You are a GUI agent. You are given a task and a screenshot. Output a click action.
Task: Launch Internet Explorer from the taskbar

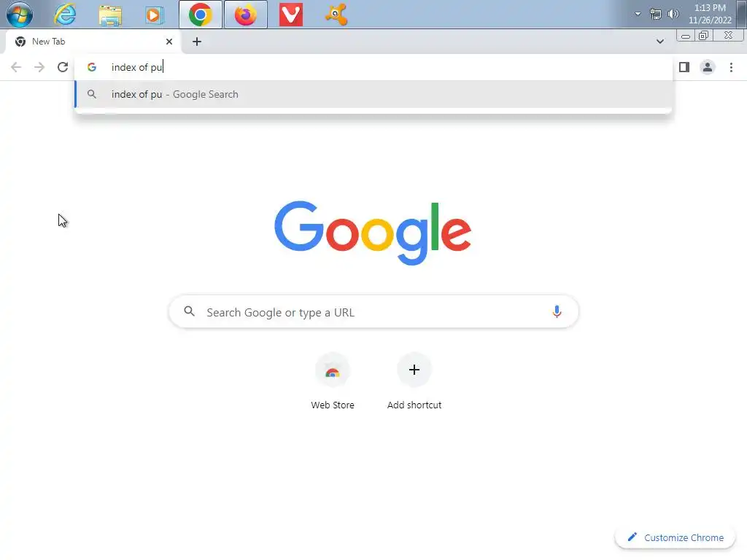pos(65,15)
